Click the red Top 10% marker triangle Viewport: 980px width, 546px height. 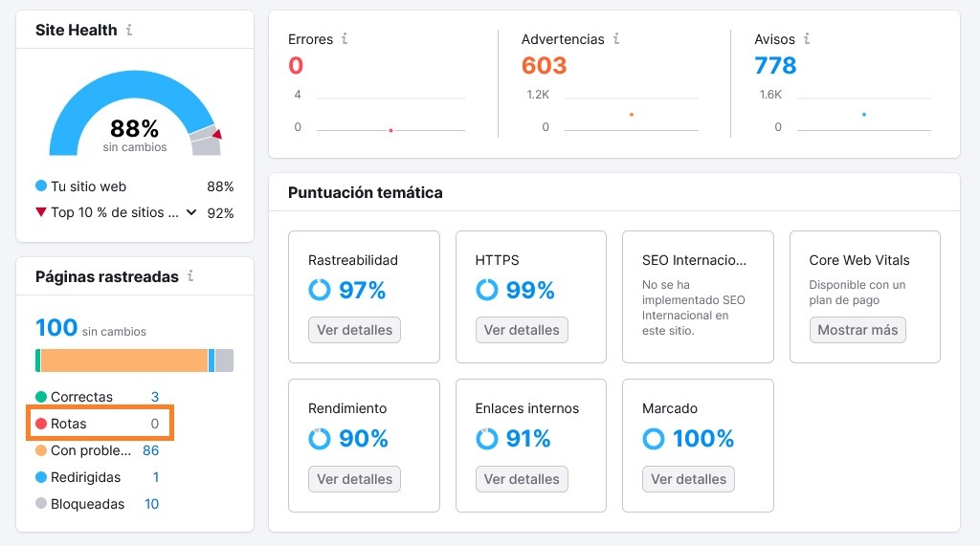[217, 134]
